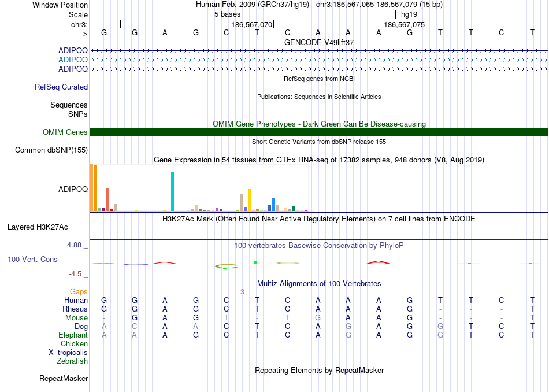Click the bright blue bar in GTEx chart
The width and height of the screenshot is (549, 392).
click(274, 204)
